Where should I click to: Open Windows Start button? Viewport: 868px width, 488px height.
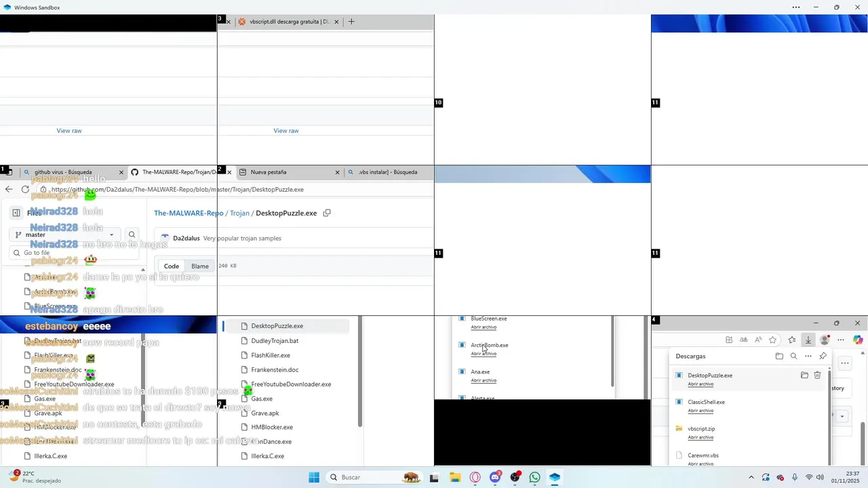pos(314,477)
